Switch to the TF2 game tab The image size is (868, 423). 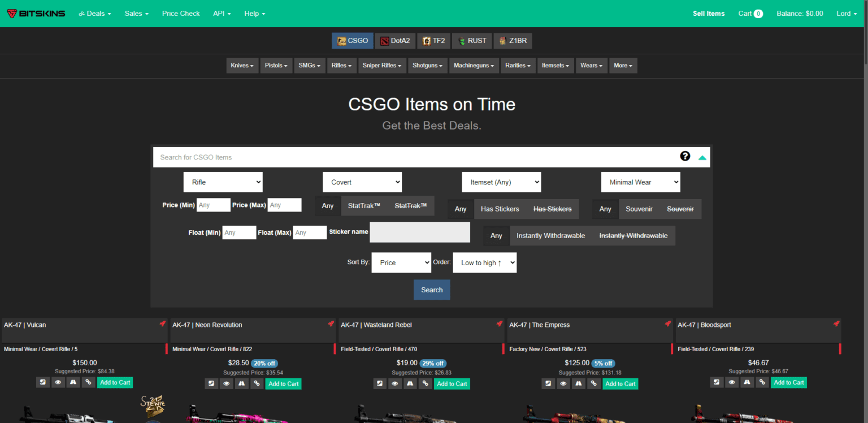click(x=433, y=41)
